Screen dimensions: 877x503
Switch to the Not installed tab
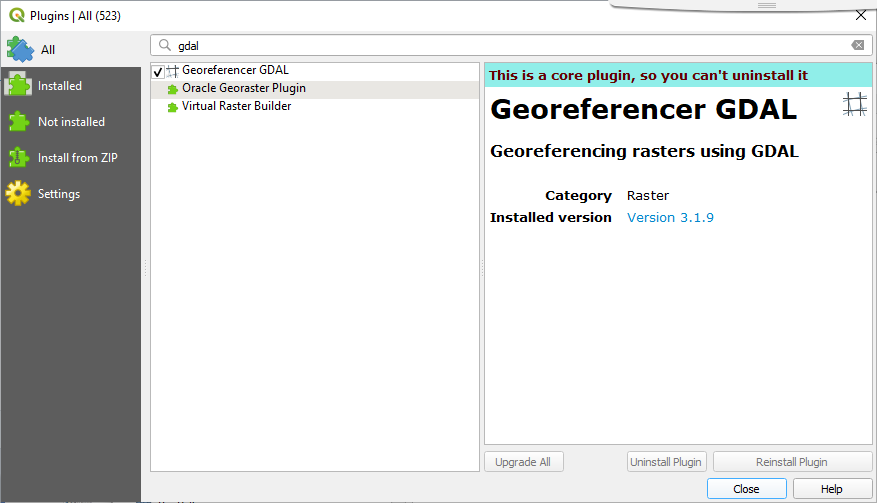[71, 121]
